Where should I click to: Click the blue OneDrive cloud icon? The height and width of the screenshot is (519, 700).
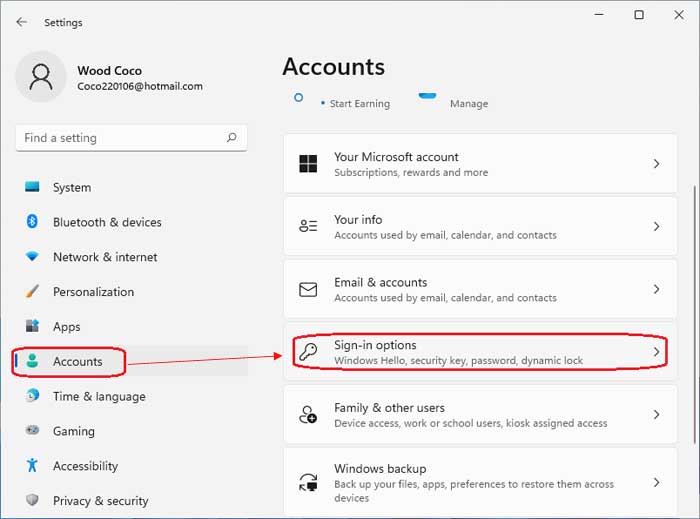pyautogui.click(x=427, y=96)
